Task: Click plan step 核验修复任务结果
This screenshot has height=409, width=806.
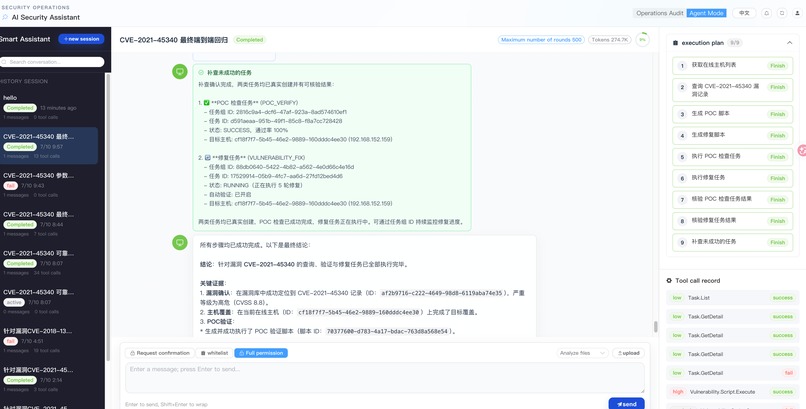Action: point(732,221)
